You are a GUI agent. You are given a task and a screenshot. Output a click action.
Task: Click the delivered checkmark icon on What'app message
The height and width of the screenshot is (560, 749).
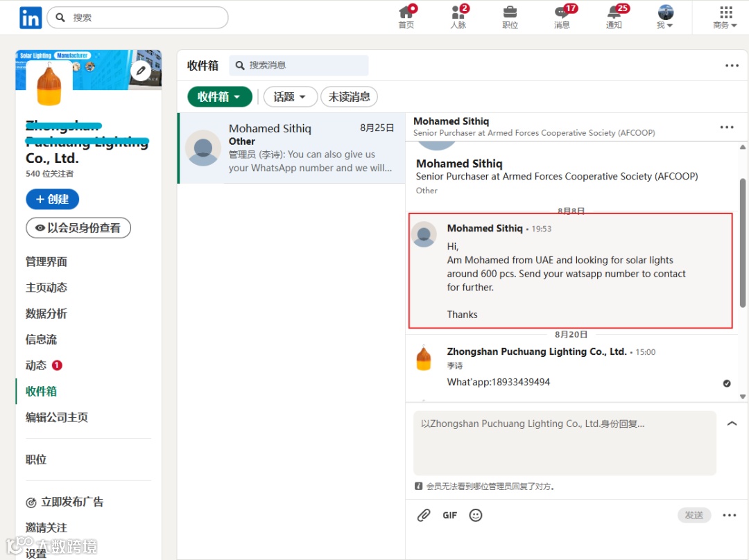(727, 383)
